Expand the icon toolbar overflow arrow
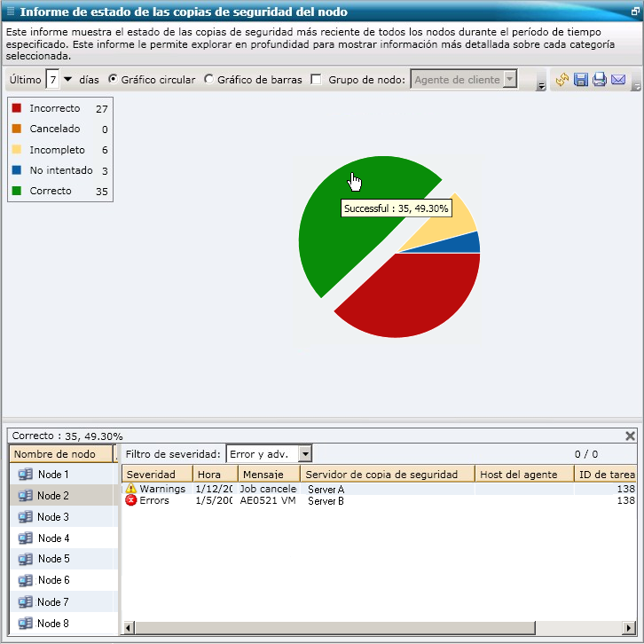The width and height of the screenshot is (644, 644). pos(637,86)
